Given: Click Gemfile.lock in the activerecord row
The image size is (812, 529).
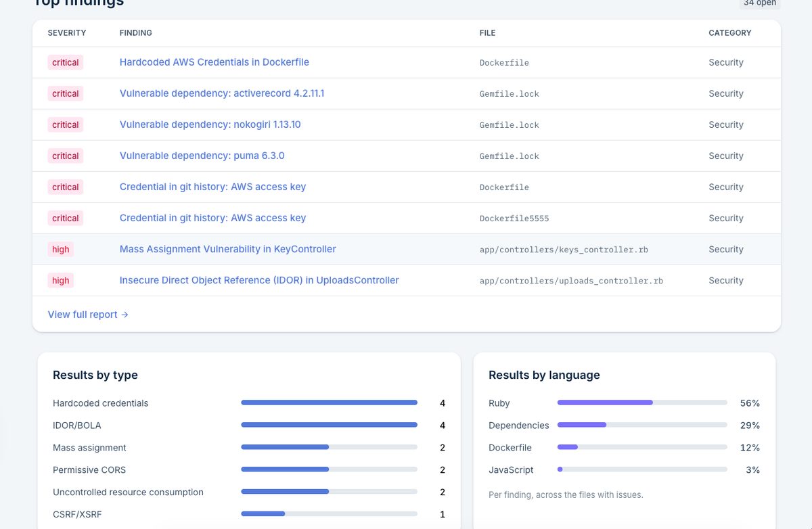Looking at the screenshot, I should [510, 94].
